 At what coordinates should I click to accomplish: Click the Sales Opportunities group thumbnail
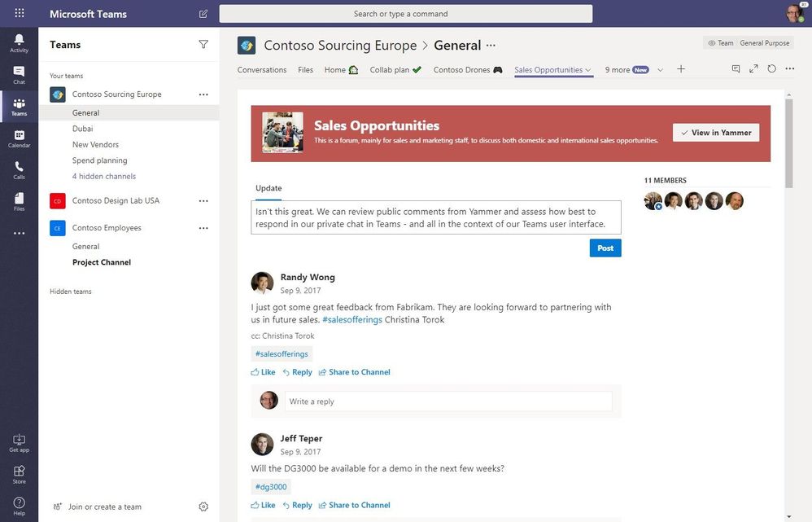[283, 133]
